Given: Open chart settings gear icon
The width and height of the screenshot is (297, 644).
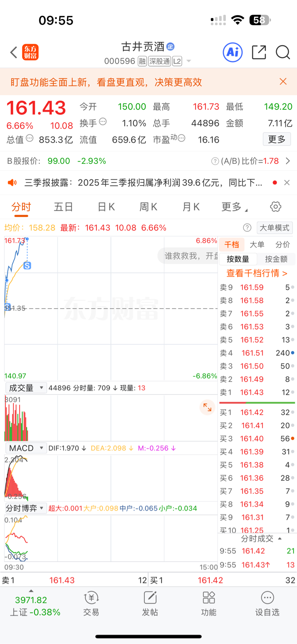Looking at the screenshot, I should point(276,207).
